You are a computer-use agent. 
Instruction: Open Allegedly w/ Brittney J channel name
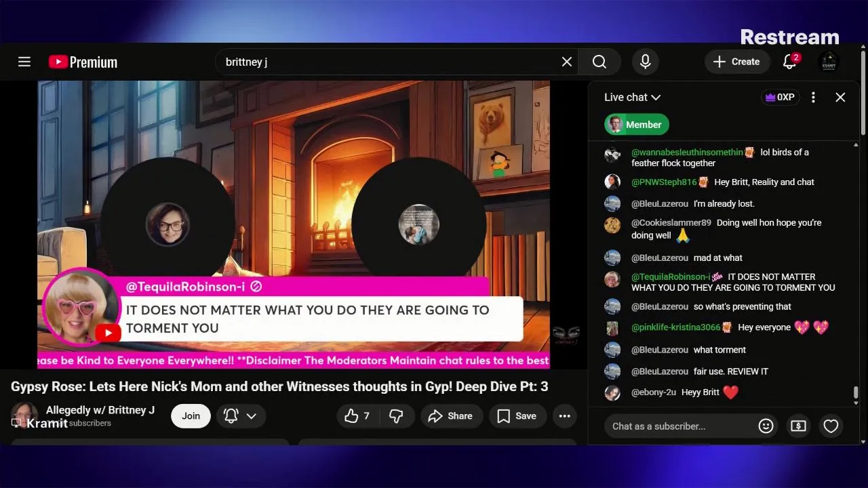point(100,410)
